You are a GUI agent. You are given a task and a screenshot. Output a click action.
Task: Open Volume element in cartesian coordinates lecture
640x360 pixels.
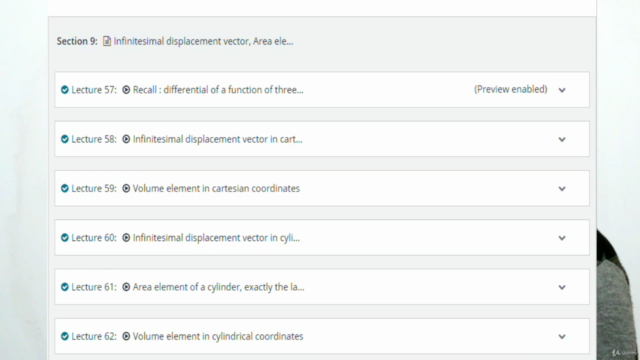[x=216, y=189]
